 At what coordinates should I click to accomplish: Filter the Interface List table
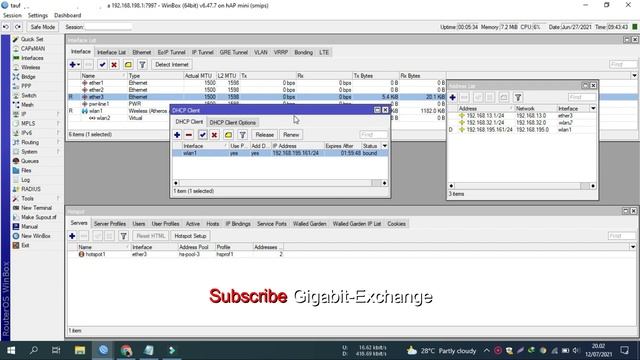point(142,64)
